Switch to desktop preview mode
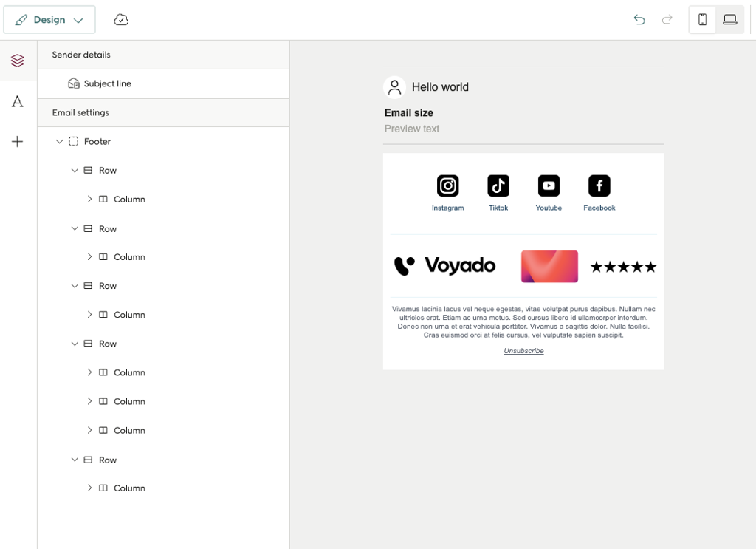Image resolution: width=756 pixels, height=549 pixels. pos(729,19)
